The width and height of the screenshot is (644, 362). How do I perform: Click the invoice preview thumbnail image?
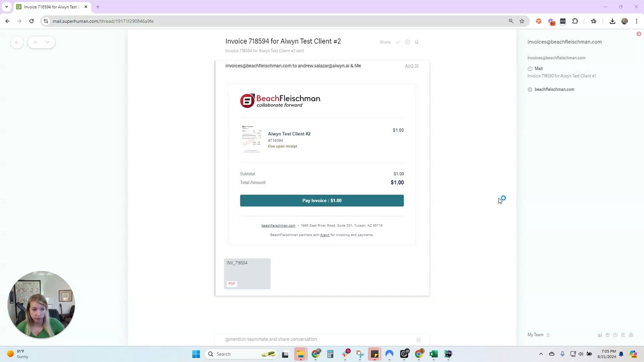tap(252, 139)
